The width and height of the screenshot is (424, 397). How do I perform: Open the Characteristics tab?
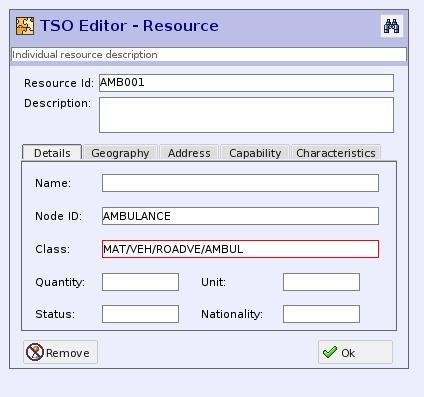336,153
